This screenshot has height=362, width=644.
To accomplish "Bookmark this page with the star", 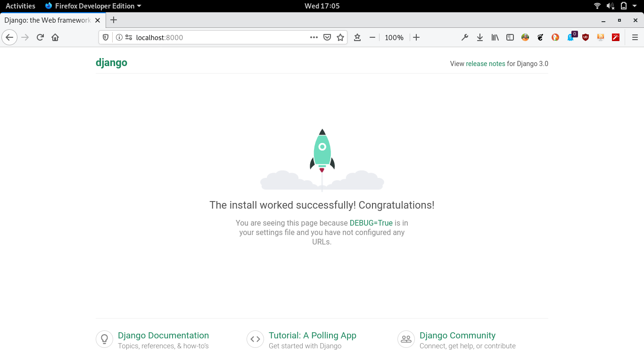I will click(340, 37).
